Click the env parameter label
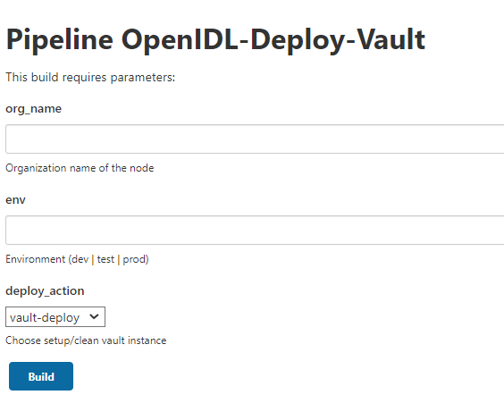504x420 pixels. (x=15, y=200)
